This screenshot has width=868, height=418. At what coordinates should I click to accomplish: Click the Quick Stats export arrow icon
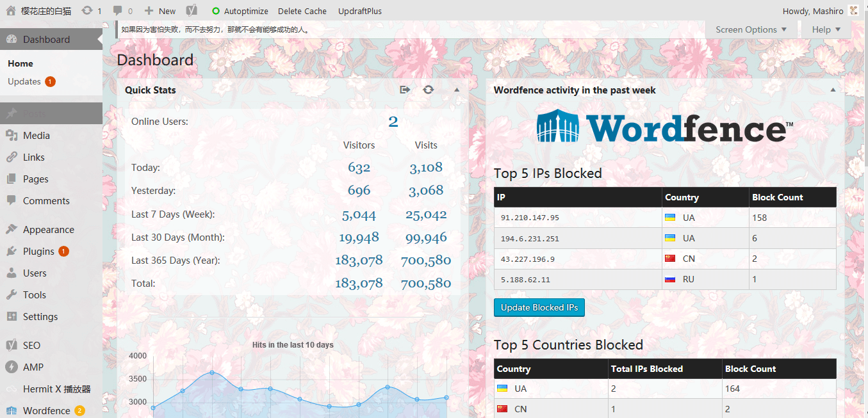(405, 90)
